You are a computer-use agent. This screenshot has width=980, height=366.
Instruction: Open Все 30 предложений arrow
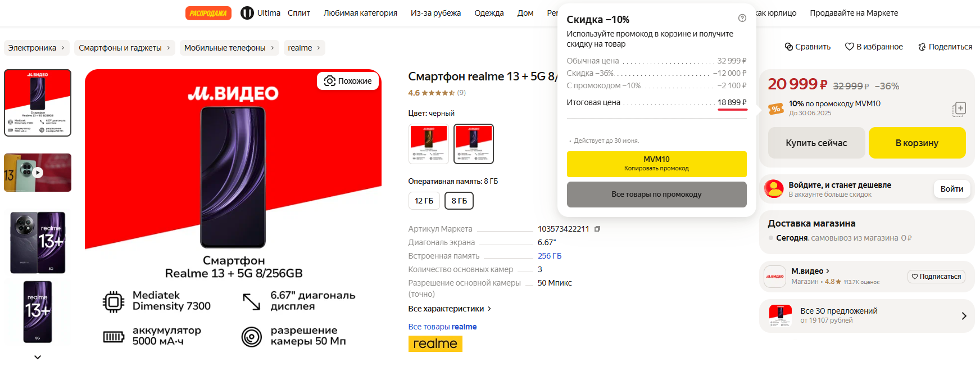point(964,316)
